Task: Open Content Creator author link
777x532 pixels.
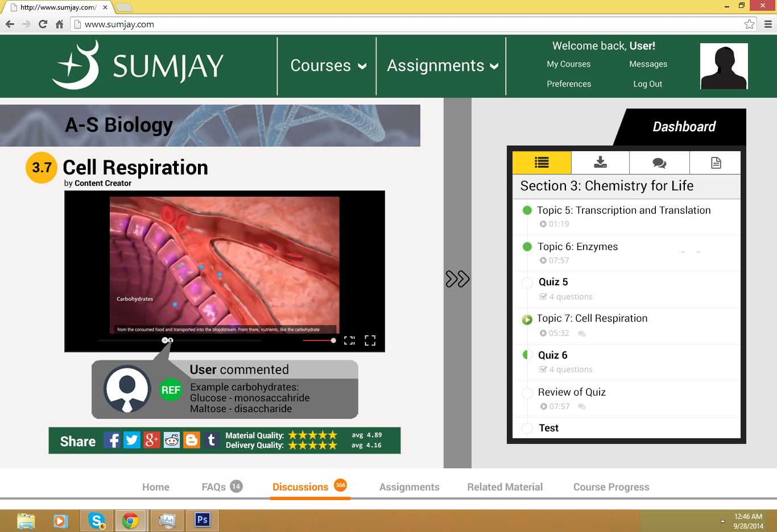Action: [103, 183]
